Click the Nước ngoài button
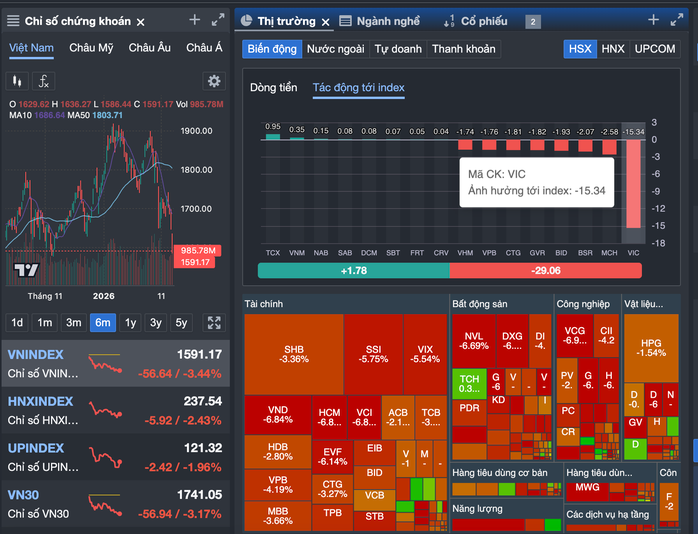The height and width of the screenshot is (534, 698). click(x=335, y=48)
